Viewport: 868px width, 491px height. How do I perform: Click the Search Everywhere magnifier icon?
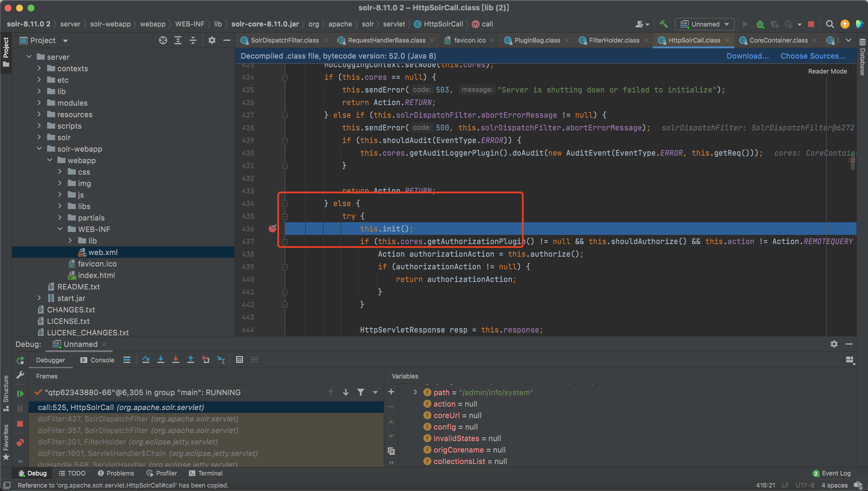[830, 24]
